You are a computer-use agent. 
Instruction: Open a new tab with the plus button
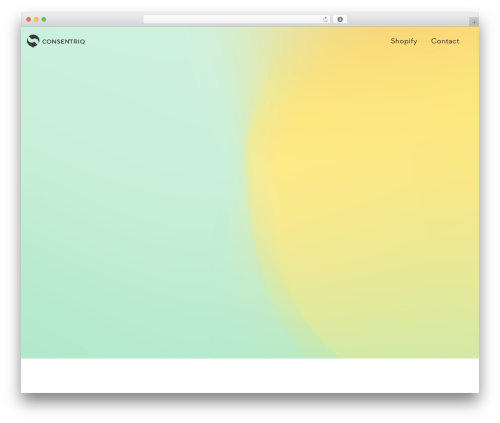(474, 22)
